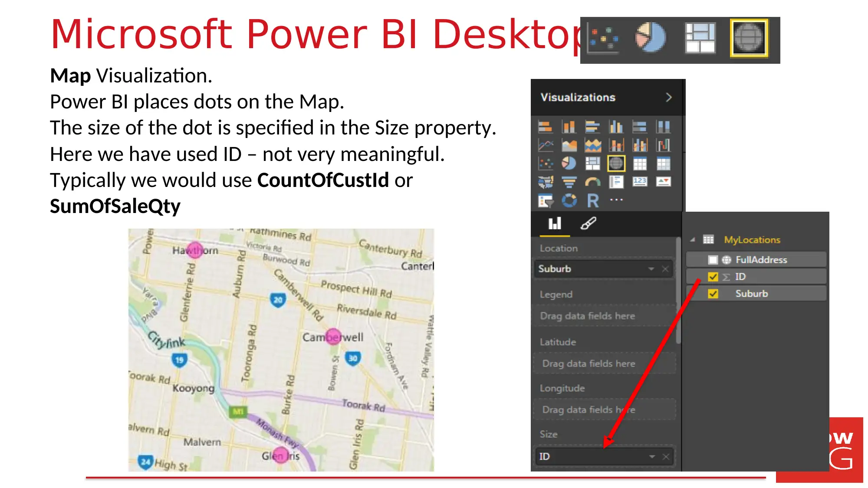Image resolution: width=868 pixels, height=488 pixels.
Task: Choose Line and stacked column chart visual
Action: (x=616, y=145)
